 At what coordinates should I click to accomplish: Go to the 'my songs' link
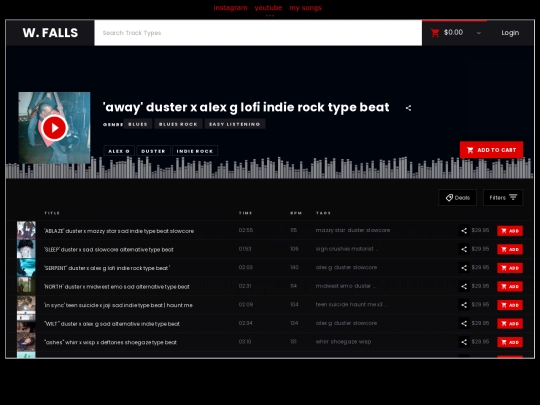305,8
